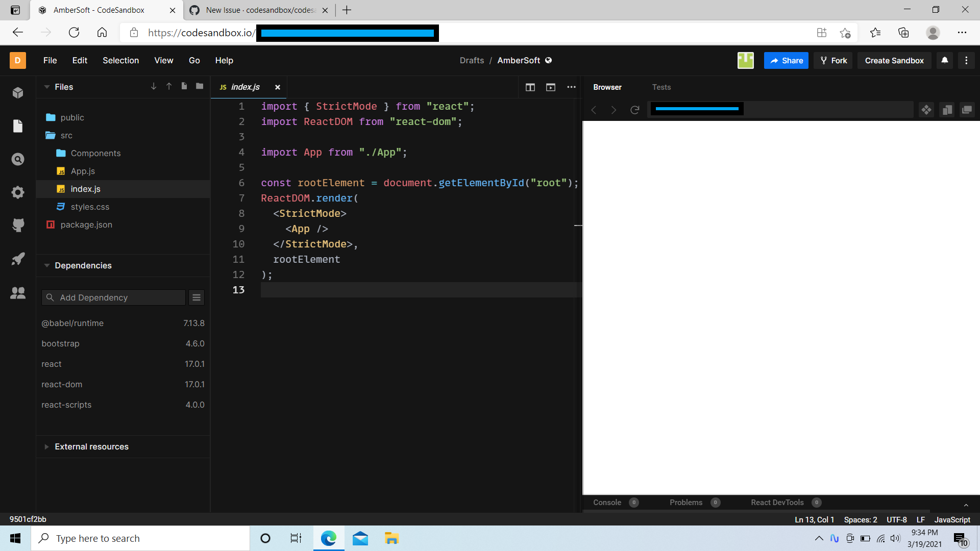980x551 pixels.
Task: Open the View menu
Action: coord(164,60)
